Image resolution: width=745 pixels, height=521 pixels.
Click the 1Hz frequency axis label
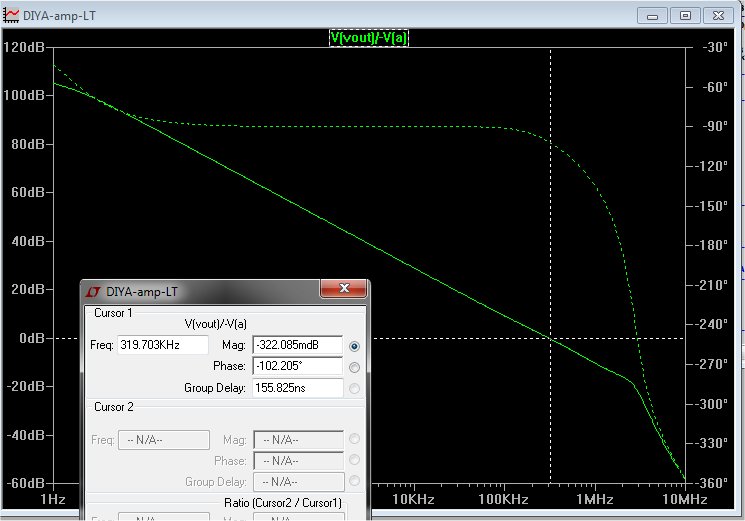tap(53, 499)
